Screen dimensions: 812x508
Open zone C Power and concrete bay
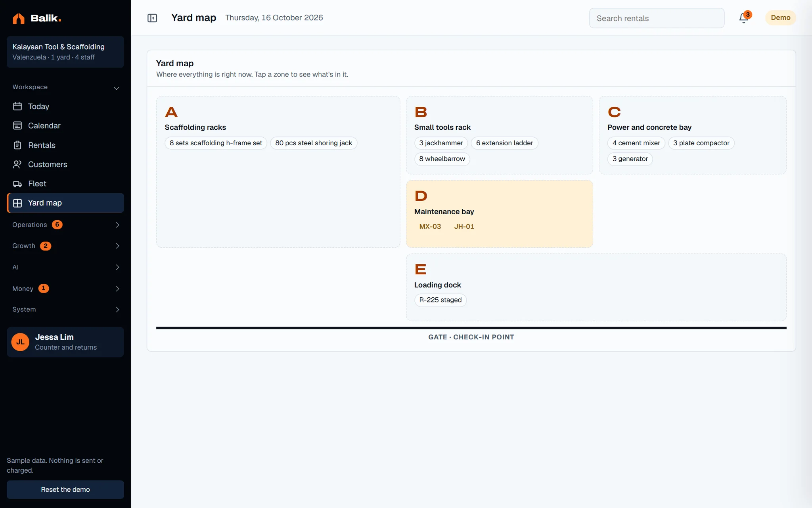coord(693,135)
